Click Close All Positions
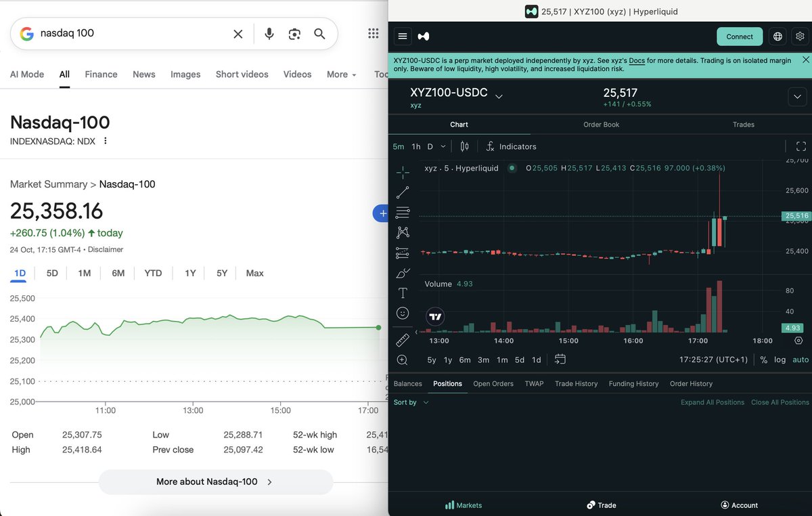 click(x=780, y=402)
